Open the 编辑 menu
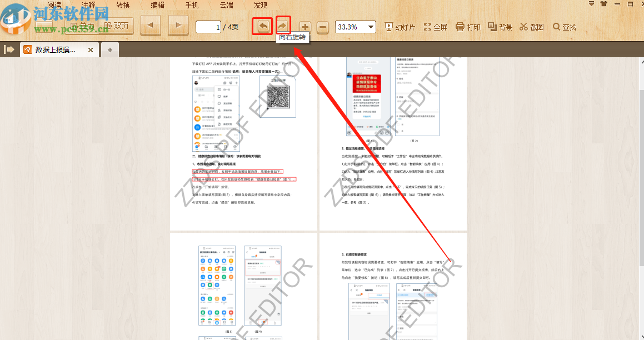The width and height of the screenshot is (644, 340). tap(158, 5)
